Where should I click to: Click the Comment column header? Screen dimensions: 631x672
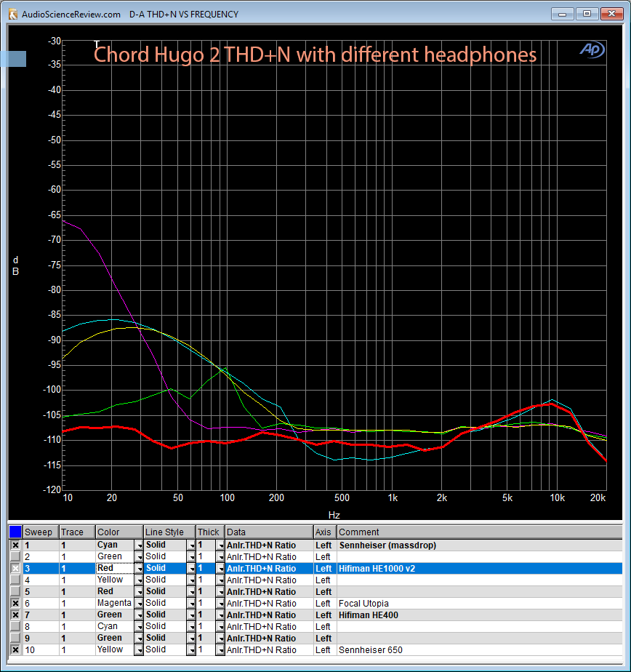[479, 532]
